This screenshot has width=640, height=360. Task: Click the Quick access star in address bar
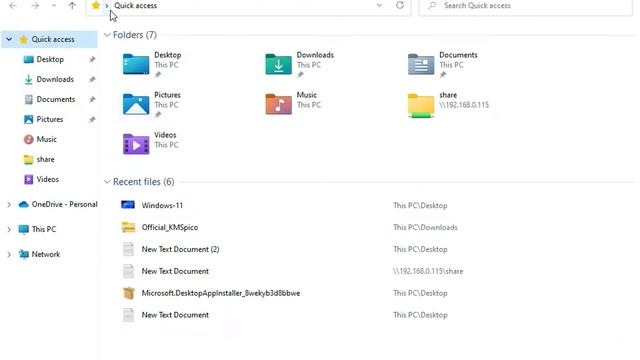pos(96,5)
